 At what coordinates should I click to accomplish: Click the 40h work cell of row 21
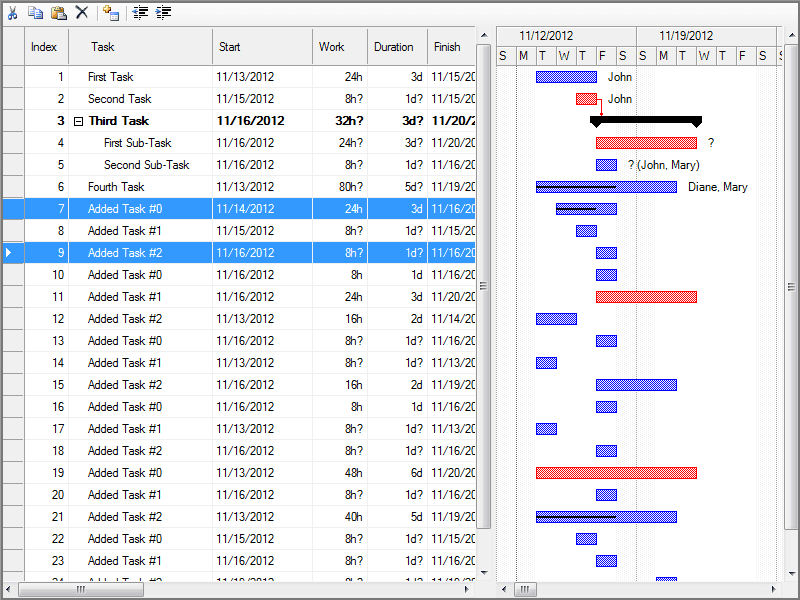coord(340,517)
